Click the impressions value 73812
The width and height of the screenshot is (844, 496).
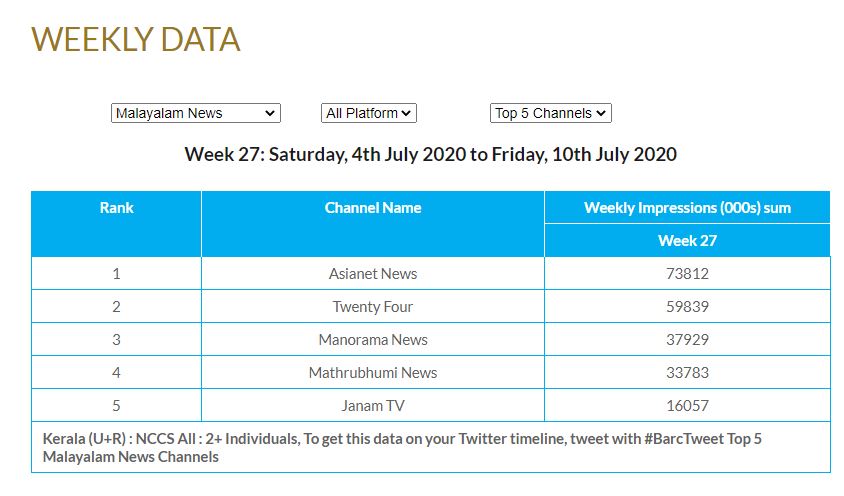(687, 274)
